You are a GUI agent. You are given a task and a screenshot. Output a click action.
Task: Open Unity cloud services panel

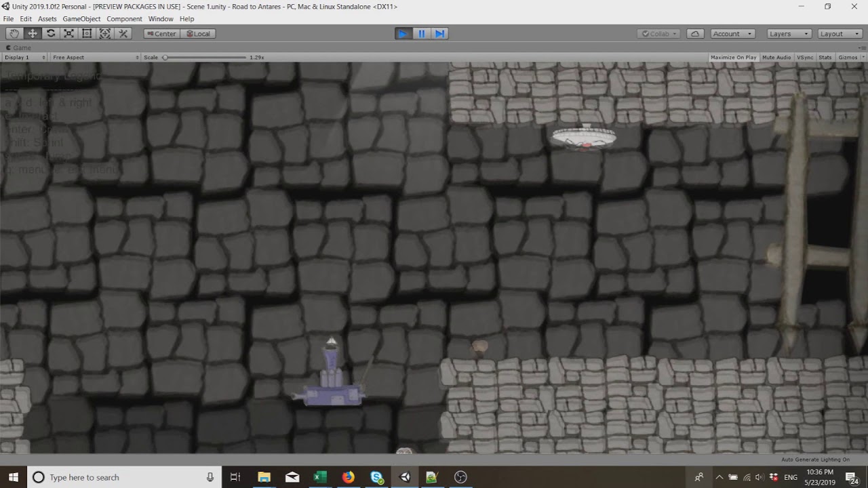pos(695,33)
